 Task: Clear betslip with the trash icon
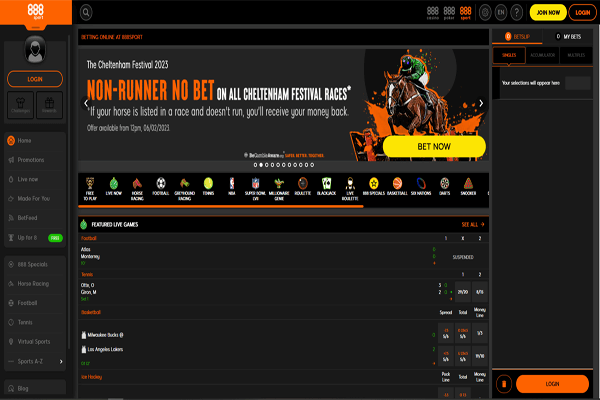pyautogui.click(x=504, y=384)
